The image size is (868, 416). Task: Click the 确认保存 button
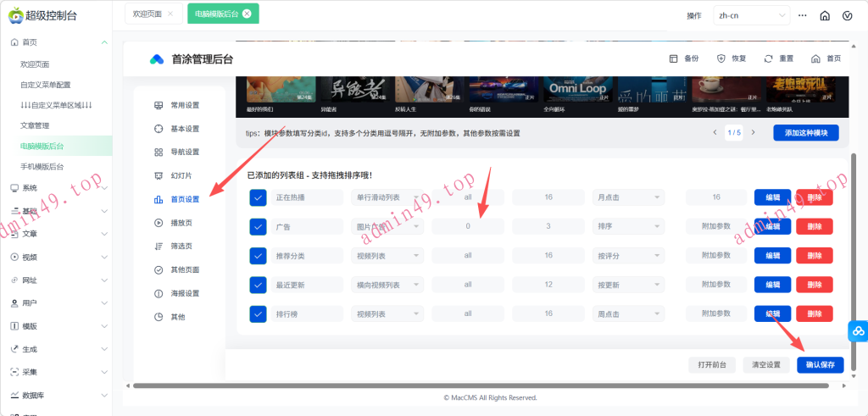pyautogui.click(x=820, y=364)
